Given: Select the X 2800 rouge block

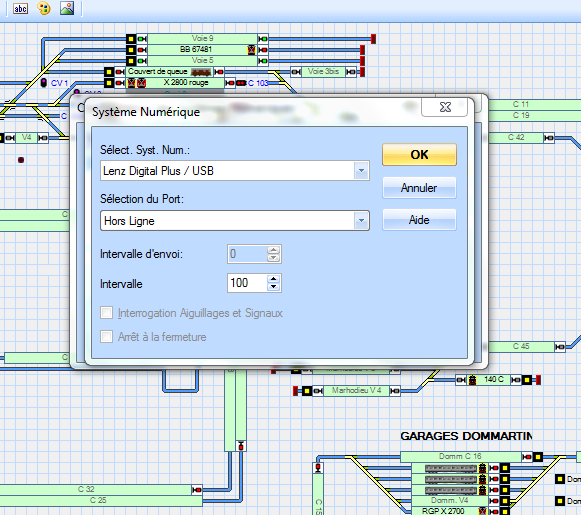Looking at the screenshot, I should [175, 83].
